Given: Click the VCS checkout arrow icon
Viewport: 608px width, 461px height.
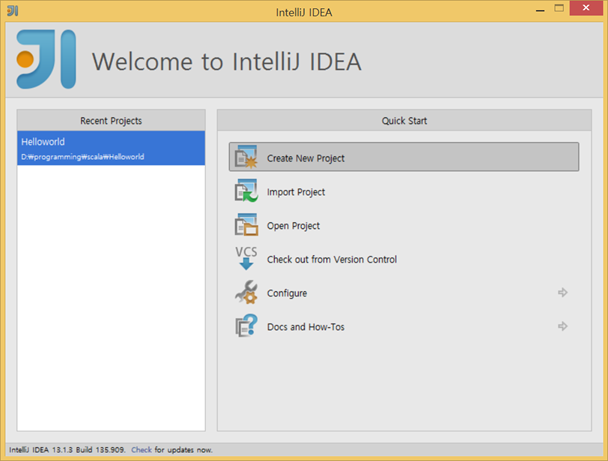Looking at the screenshot, I should (246, 258).
